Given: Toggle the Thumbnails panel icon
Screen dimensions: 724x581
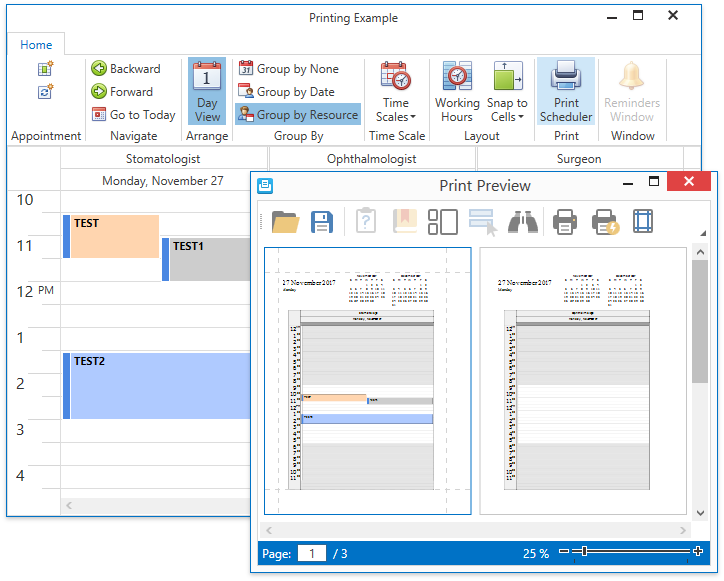Looking at the screenshot, I should pyautogui.click(x=442, y=222).
